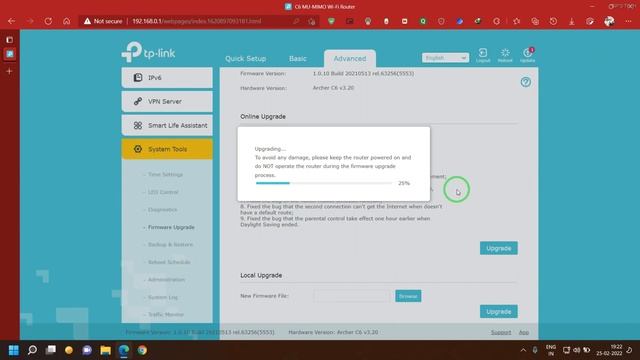640x360 pixels.
Task: Open browser Collections icon
Action: (x=535, y=21)
